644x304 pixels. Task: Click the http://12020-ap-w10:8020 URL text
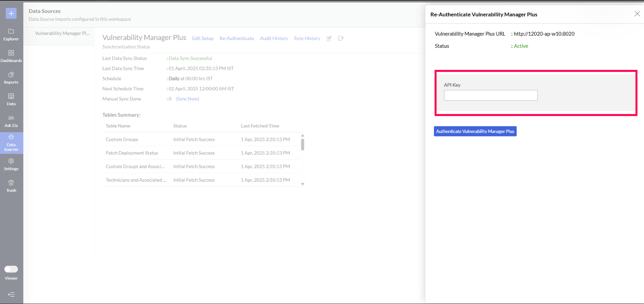pyautogui.click(x=544, y=34)
